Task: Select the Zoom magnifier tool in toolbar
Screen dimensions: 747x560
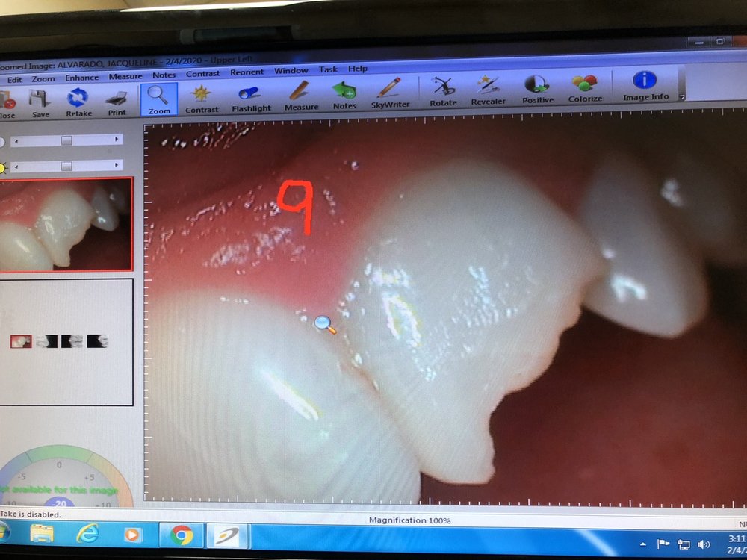Action: (x=159, y=99)
